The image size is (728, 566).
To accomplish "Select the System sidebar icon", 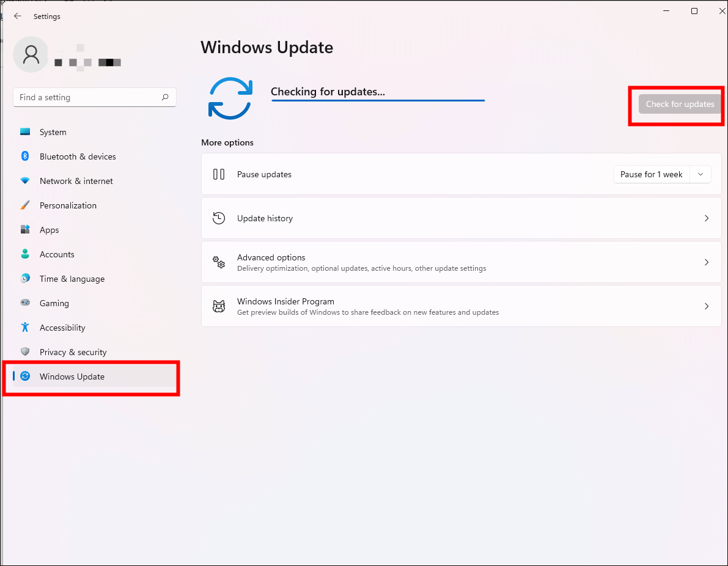I will point(25,131).
